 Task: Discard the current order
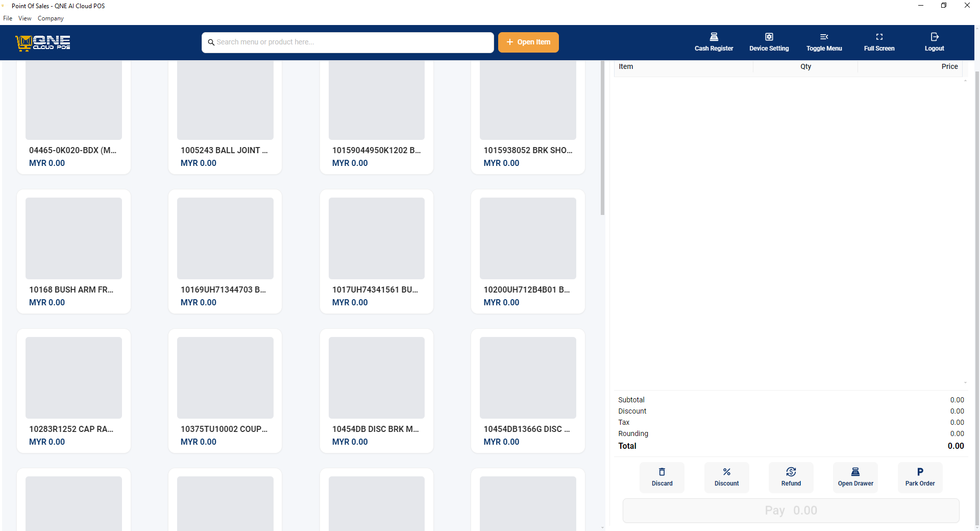point(662,477)
